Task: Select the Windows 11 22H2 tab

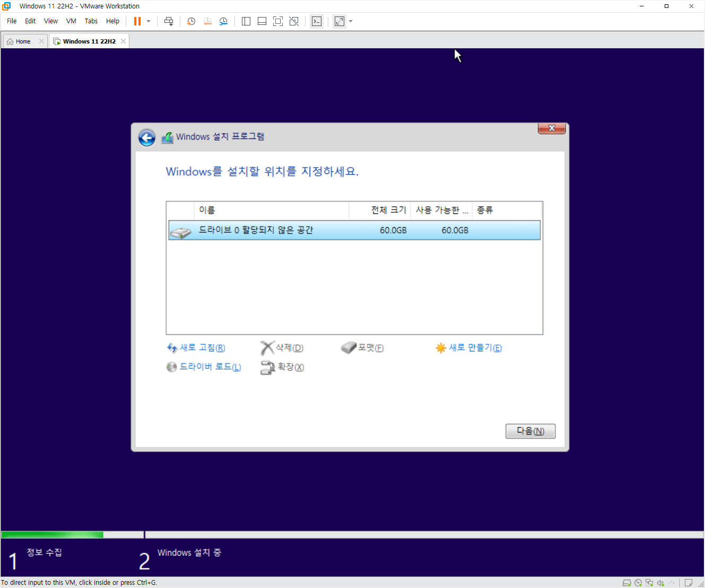Action: pos(89,41)
